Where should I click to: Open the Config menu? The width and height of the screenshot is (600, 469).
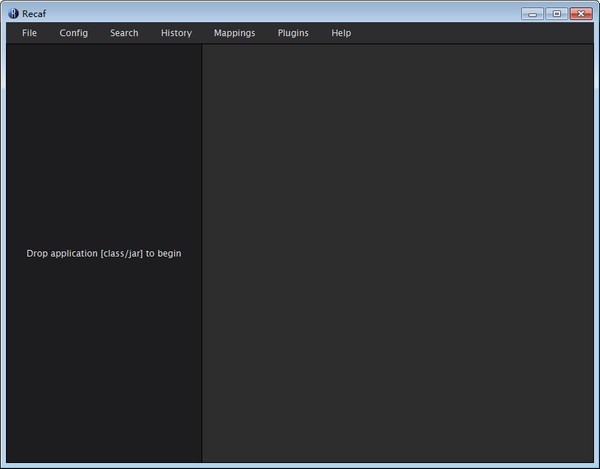(x=73, y=33)
